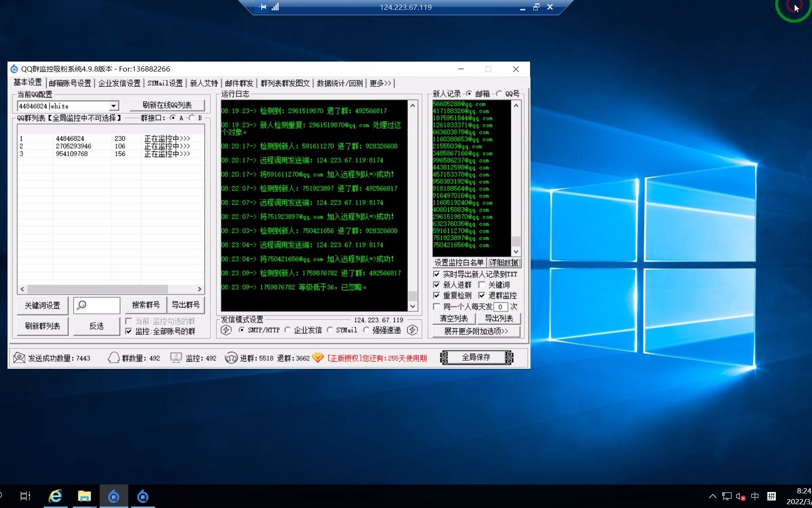Click the envelope icon beside 发送成功数量
This screenshot has height=508, width=812.
click(19, 358)
